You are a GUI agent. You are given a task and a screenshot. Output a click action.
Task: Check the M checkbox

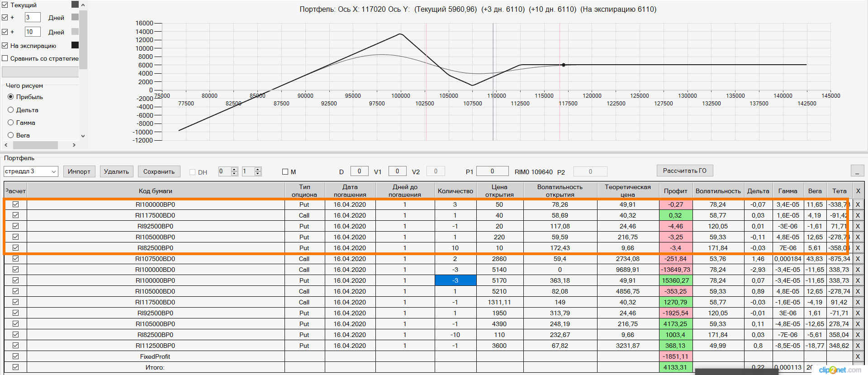(285, 172)
